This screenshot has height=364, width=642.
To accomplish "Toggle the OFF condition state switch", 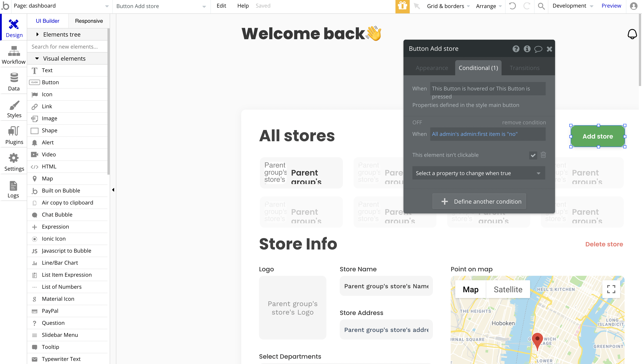I will tap(417, 123).
